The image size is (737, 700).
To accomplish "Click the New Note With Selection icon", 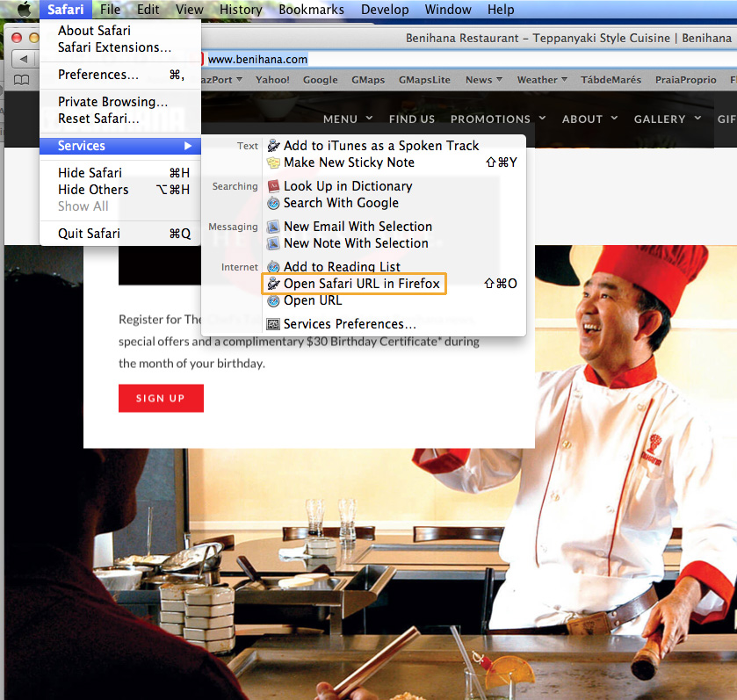I will tap(273, 243).
